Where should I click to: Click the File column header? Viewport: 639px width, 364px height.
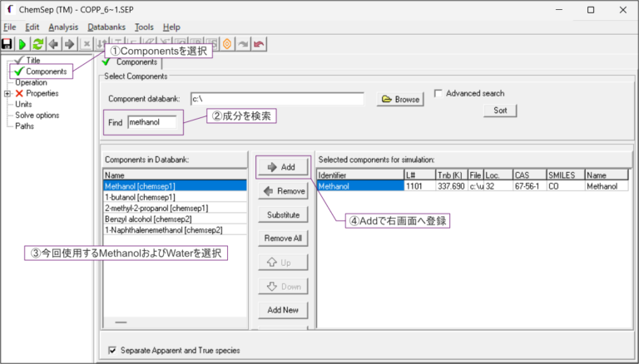coord(476,175)
